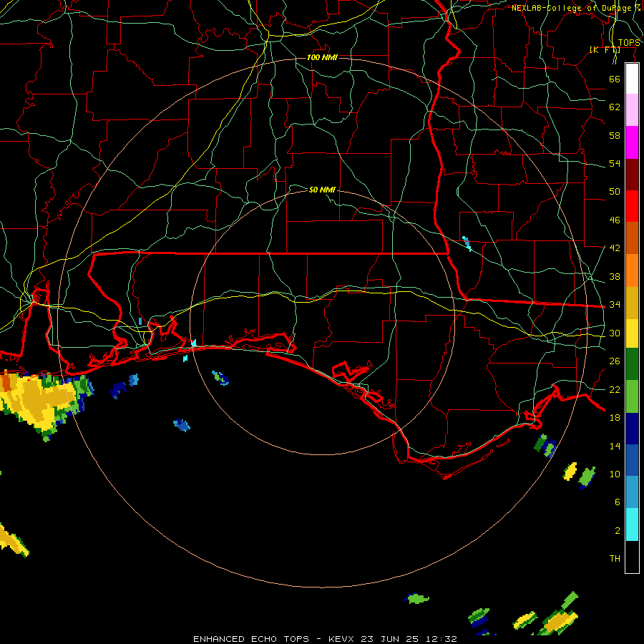
Task: Click the dark green 26 kft legend swatch
Action: (632, 364)
